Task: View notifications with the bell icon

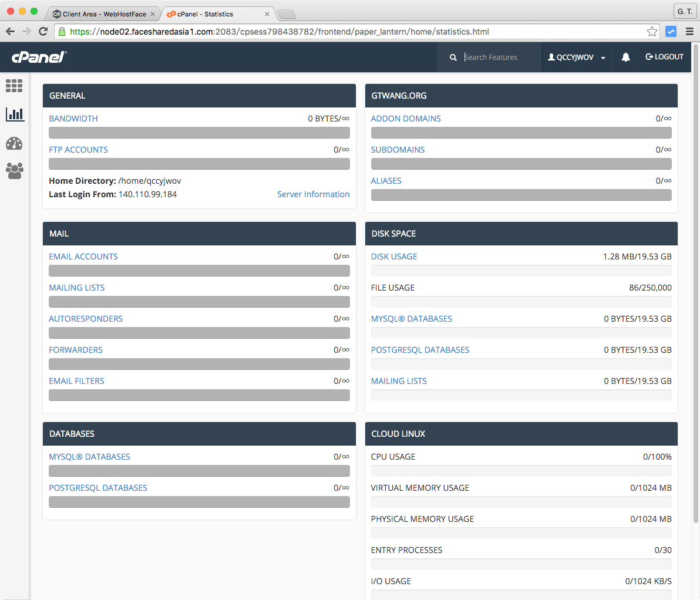Action: (625, 57)
